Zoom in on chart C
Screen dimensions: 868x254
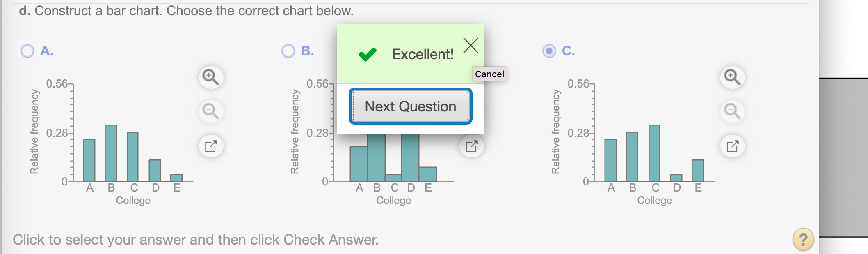tap(732, 77)
